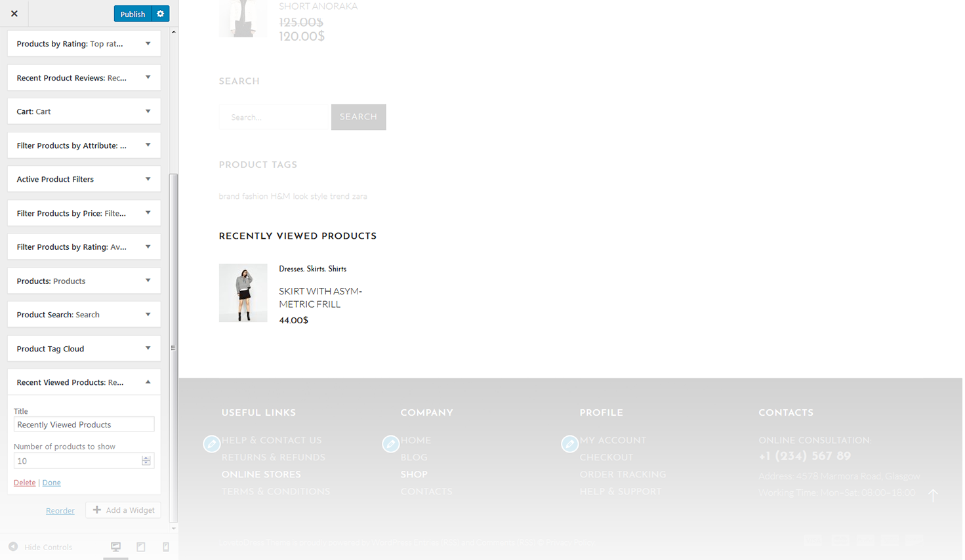Click the Add a Widget button

123,510
